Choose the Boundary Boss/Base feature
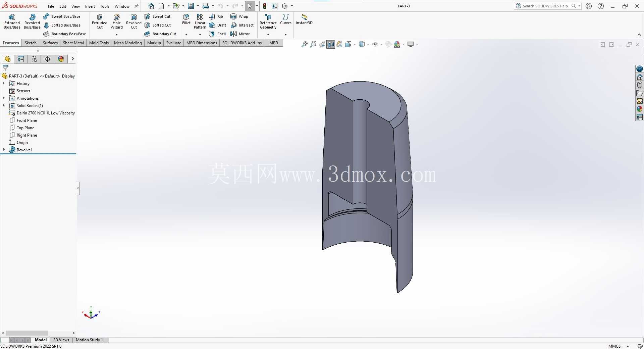 point(64,34)
